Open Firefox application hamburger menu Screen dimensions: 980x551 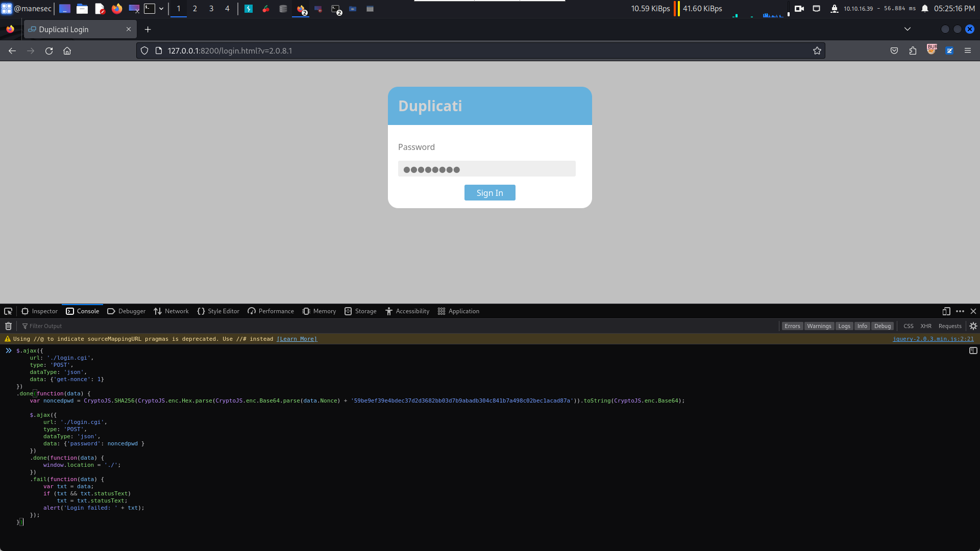tap(968, 51)
